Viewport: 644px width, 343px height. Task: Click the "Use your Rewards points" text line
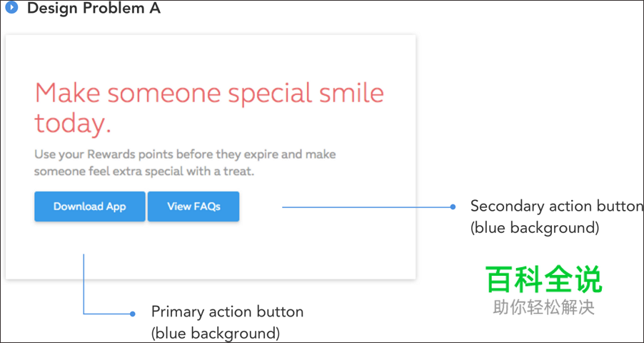[185, 154]
